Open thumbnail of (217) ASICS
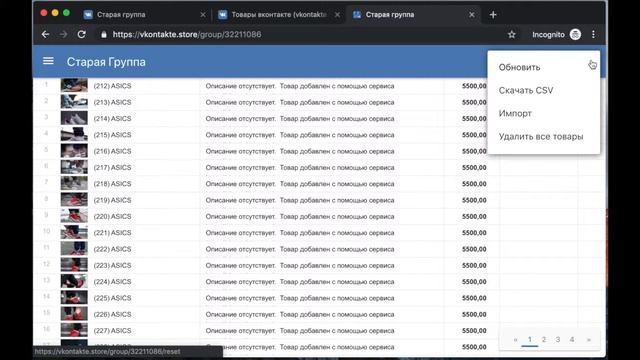The width and height of the screenshot is (640, 360). [x=74, y=167]
